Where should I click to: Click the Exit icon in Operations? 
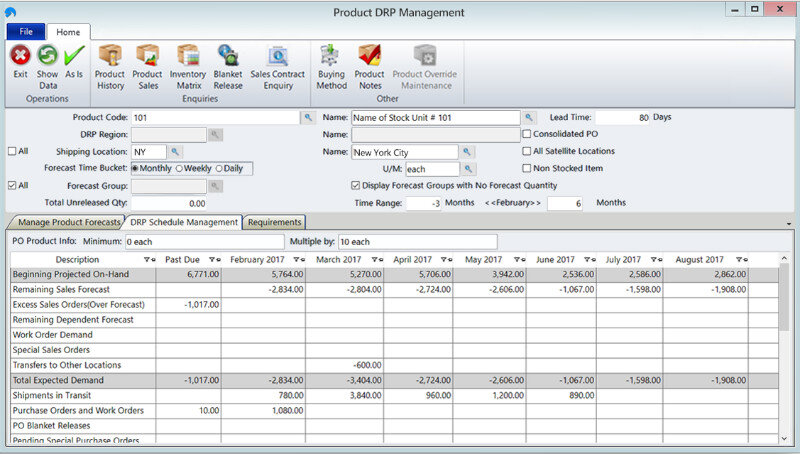[20, 56]
